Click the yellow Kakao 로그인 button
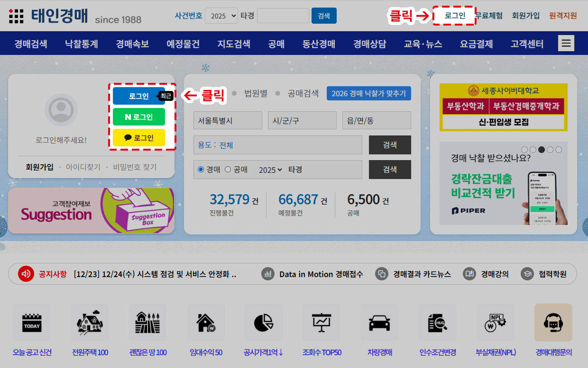Screen dimensions: 588x368 click(139, 138)
